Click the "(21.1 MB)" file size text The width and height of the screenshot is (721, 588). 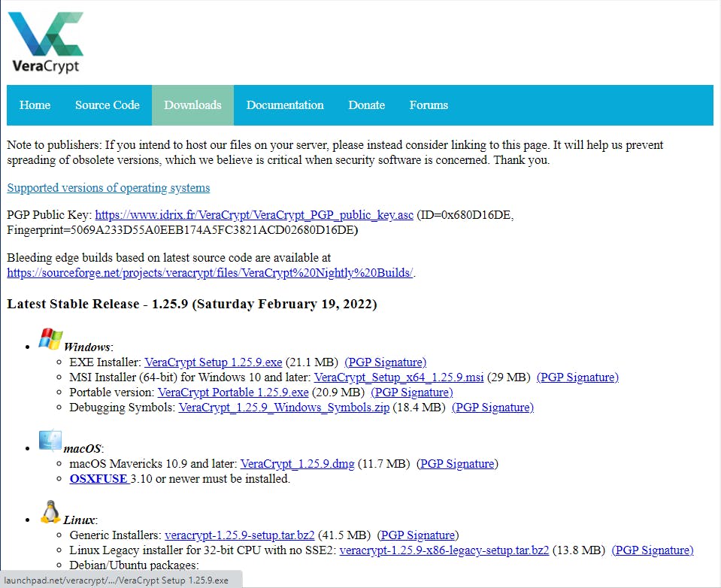pos(312,362)
